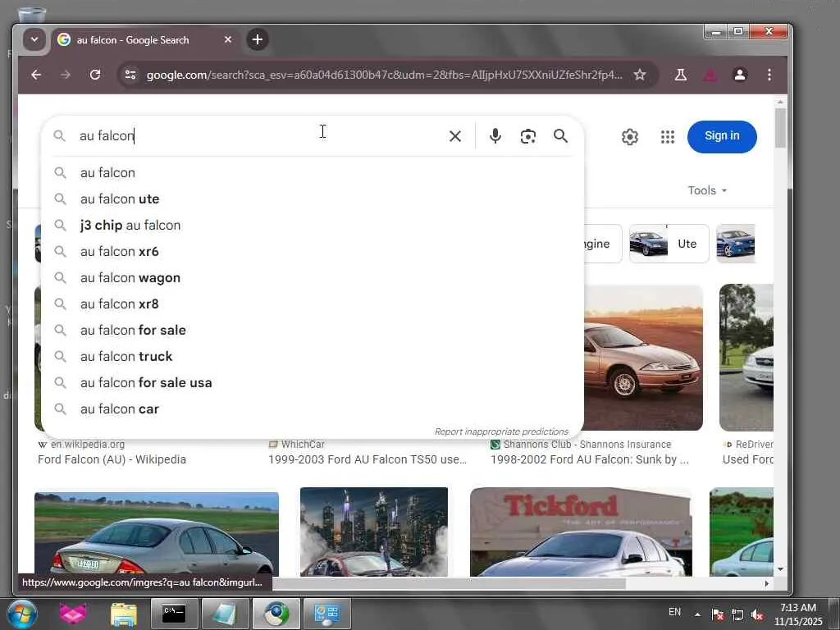Select suggestion "au falcon xr6"
Viewport: 840px width, 630px height.
(x=313, y=252)
